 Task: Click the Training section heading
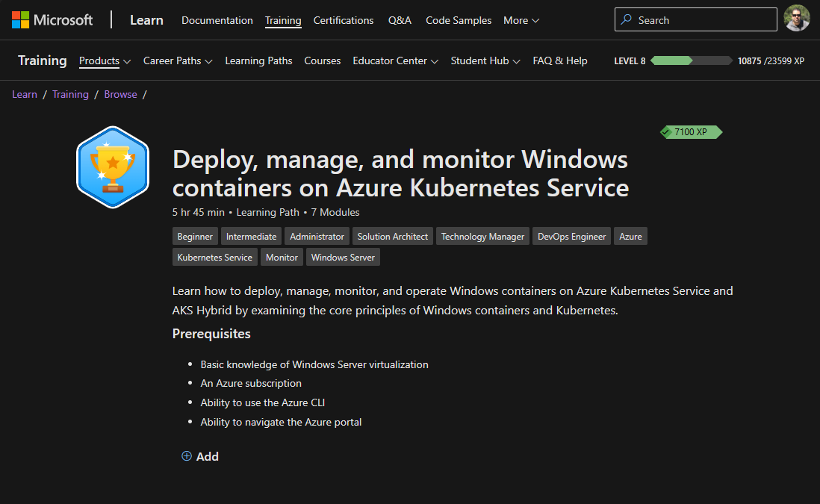click(x=43, y=60)
